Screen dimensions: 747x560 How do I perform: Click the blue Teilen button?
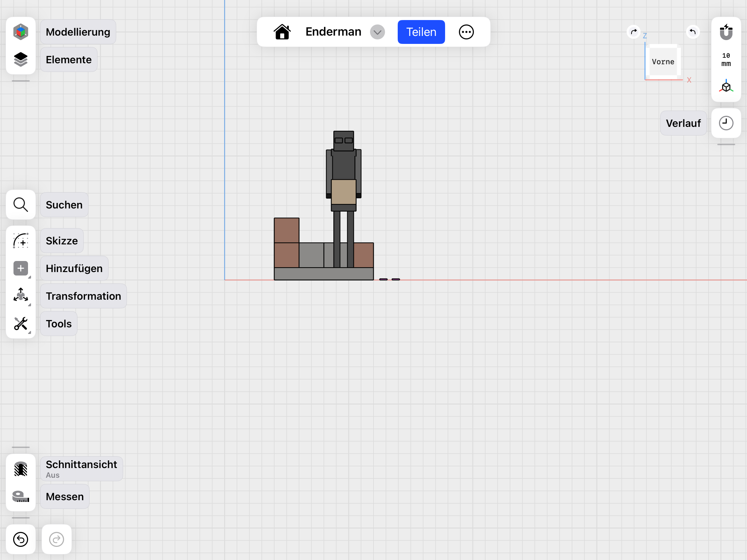(421, 32)
